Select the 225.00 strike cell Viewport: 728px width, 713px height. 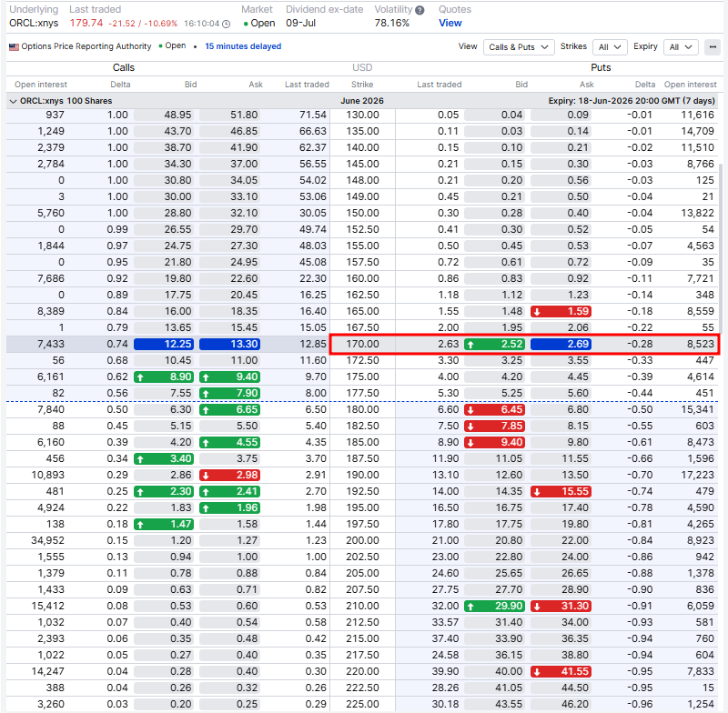coord(362,704)
